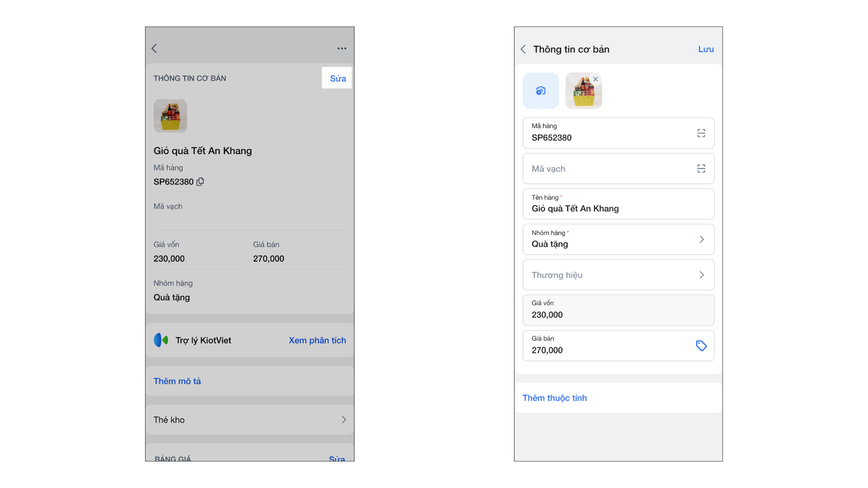Go back from product detail screen
The image size is (868, 488).
pyautogui.click(x=154, y=48)
